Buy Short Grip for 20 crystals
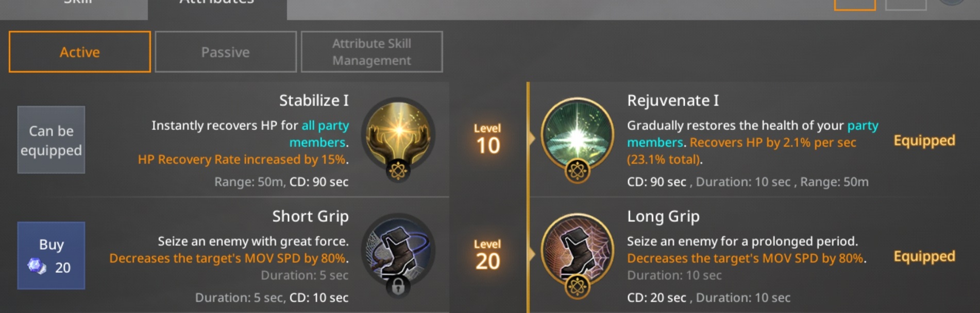Screen dimensions: 980x313 point(51,256)
